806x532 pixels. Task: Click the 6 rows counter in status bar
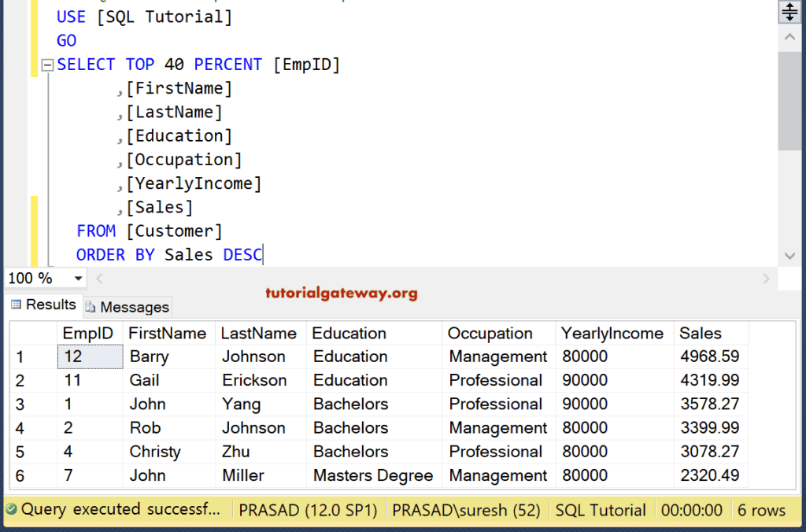click(x=761, y=509)
